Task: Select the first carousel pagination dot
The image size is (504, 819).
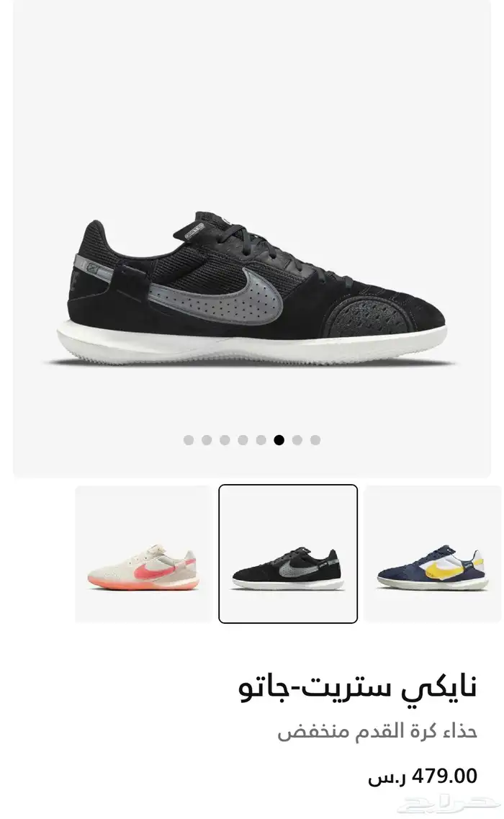Action: tap(189, 440)
